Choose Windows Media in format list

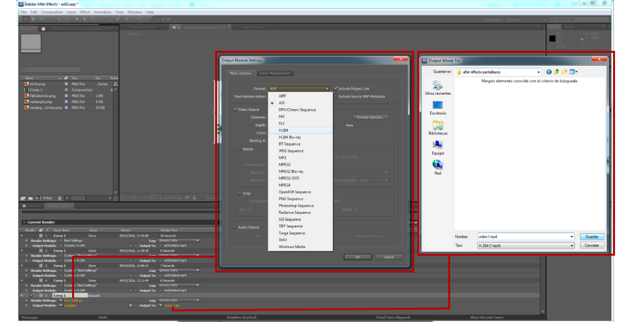tap(300, 247)
